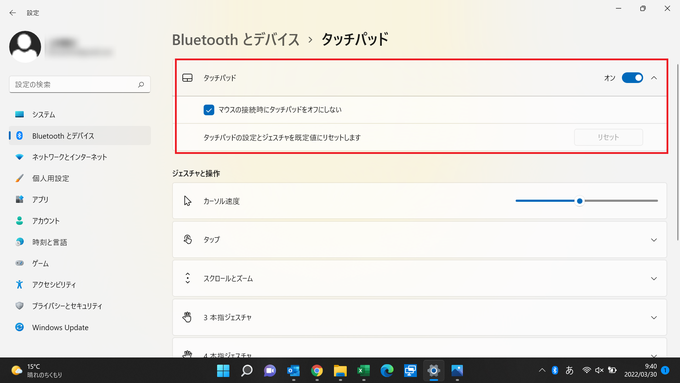
Task: Open アプリ in the sidebar
Action: point(80,200)
